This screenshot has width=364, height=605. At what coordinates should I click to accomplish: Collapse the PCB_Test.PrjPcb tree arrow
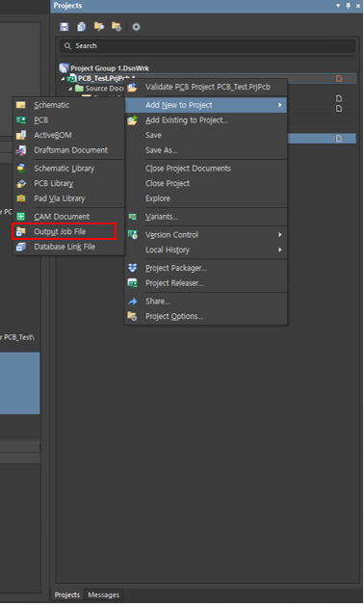click(64, 79)
